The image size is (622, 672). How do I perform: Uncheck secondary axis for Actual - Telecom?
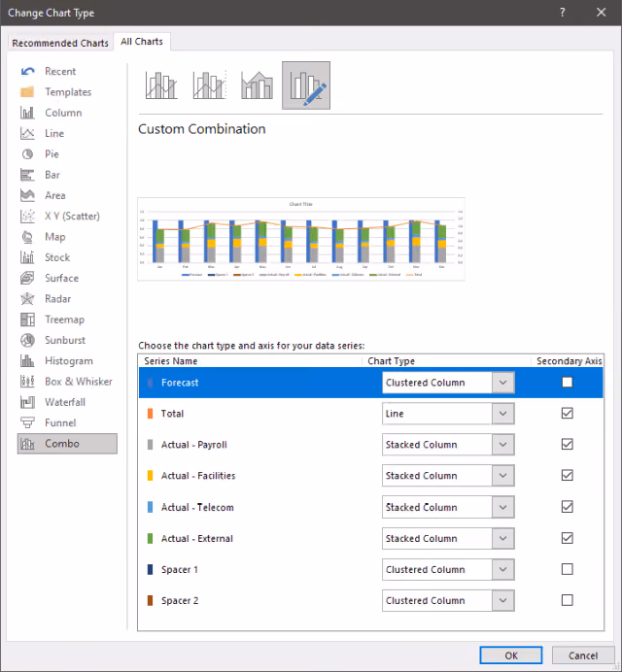coord(568,507)
